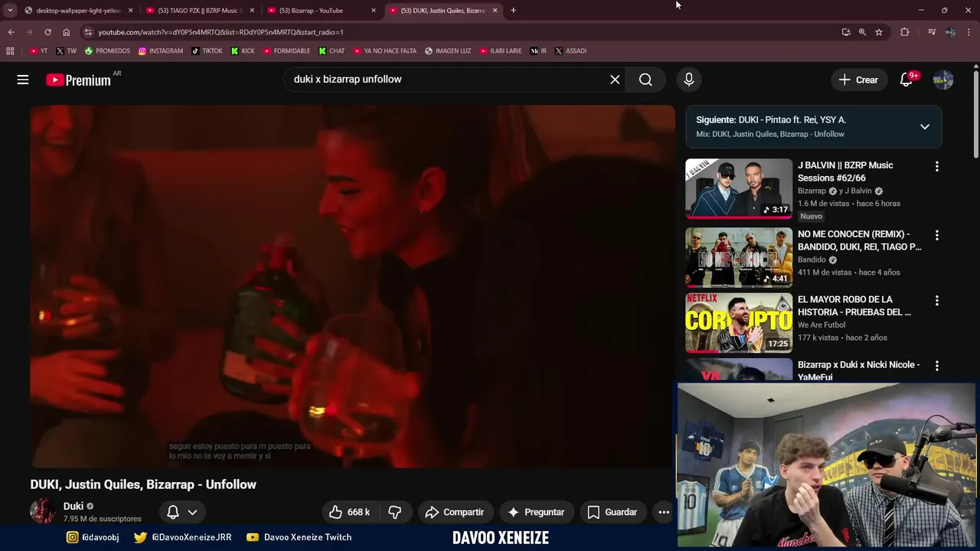Share the video with Compartir
Screen dimensions: 980x551
pos(455,512)
